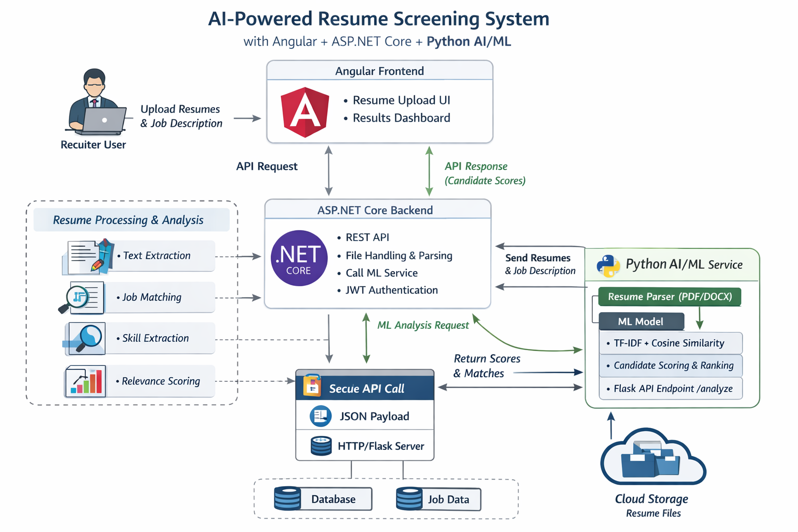Click the Resume Files caption
Viewport: 798px width, 532px height.
(x=654, y=513)
